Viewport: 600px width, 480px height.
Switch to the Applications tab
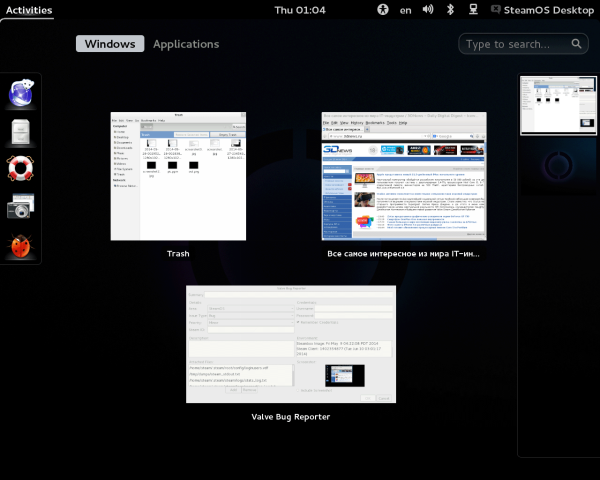pos(185,44)
